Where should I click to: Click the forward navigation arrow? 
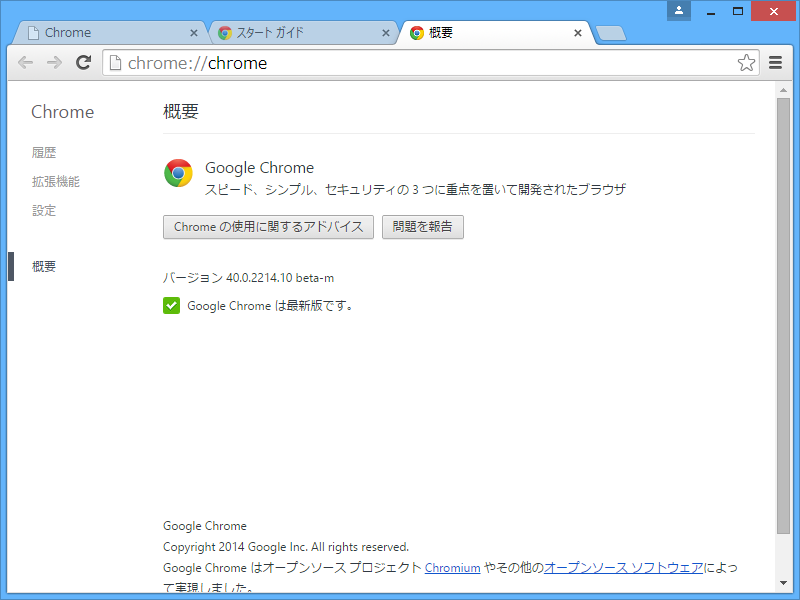point(54,62)
